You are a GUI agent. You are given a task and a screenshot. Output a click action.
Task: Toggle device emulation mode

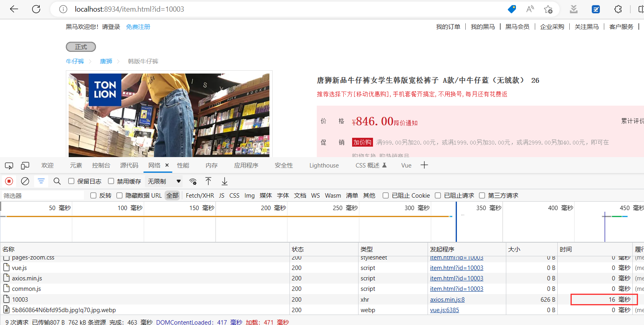click(25, 166)
